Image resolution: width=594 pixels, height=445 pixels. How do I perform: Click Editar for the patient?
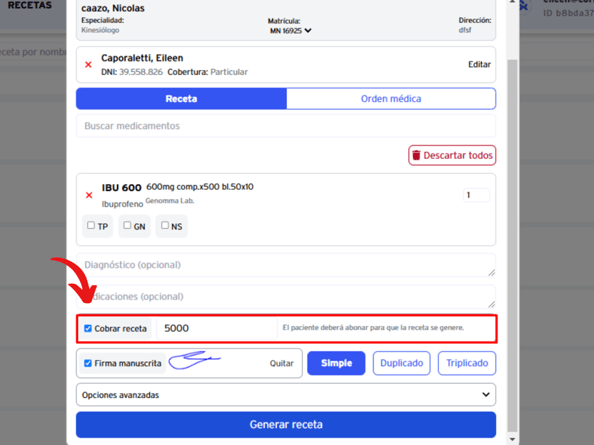click(x=479, y=64)
